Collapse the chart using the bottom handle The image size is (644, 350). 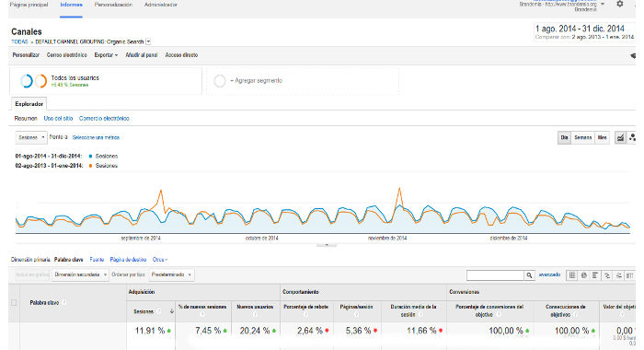tap(327, 245)
